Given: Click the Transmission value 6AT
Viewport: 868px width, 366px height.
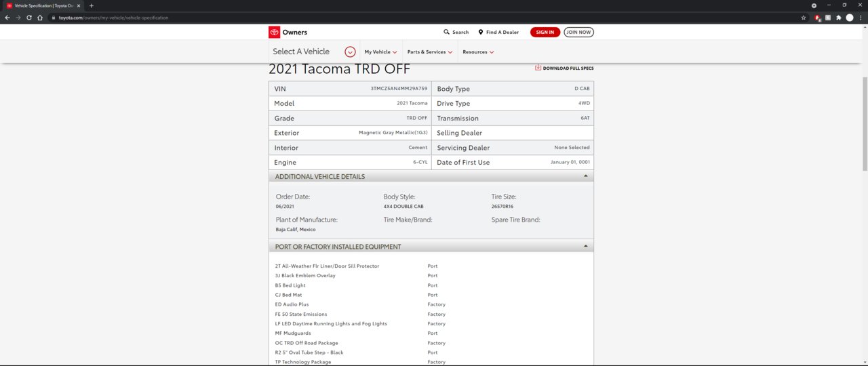Looking at the screenshot, I should click(585, 118).
